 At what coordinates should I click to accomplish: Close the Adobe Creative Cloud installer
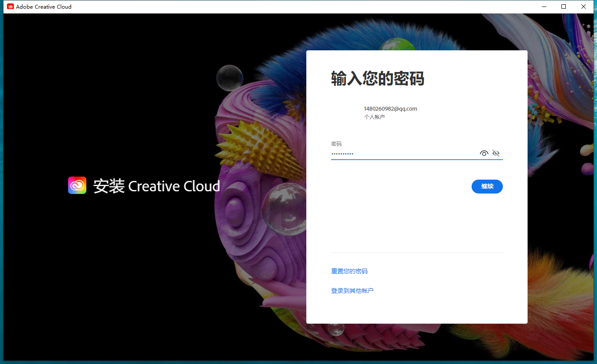coord(583,7)
